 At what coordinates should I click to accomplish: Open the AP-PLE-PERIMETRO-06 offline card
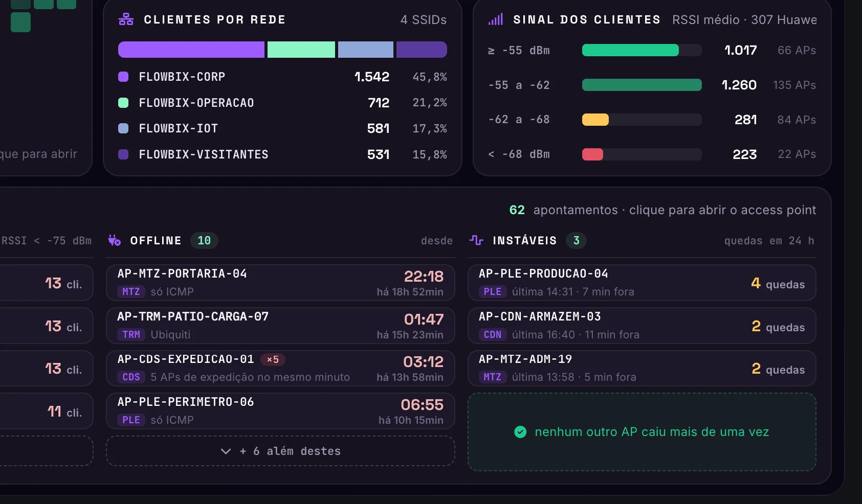pos(280,411)
